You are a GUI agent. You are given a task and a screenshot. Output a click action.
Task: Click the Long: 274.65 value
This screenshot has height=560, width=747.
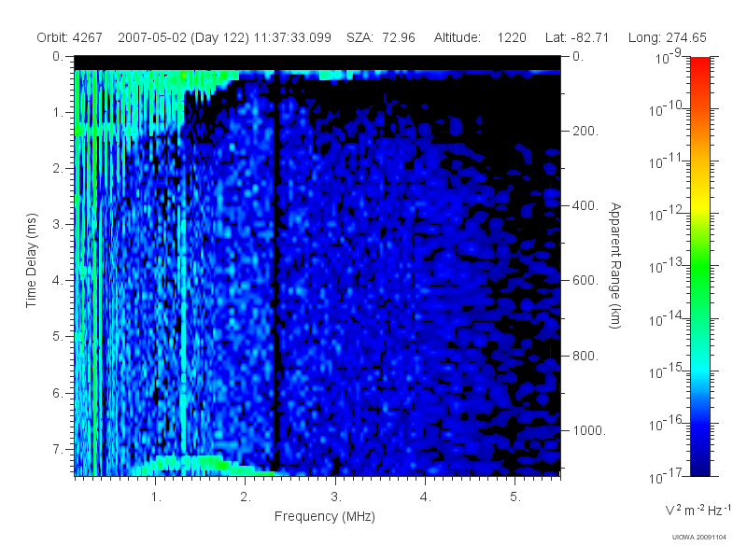click(667, 37)
